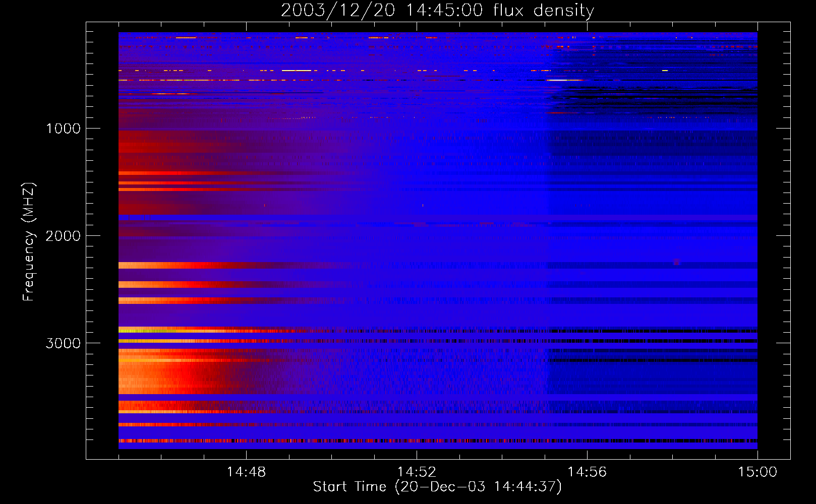Click the 1000 frequency tick label

pyautogui.click(x=63, y=129)
